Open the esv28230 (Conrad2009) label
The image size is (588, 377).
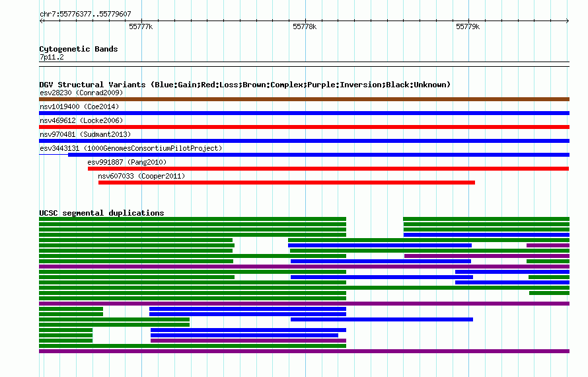81,93
